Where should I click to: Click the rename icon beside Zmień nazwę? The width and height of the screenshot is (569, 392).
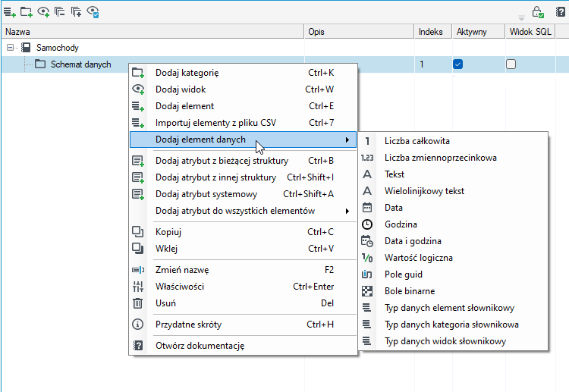(x=138, y=270)
